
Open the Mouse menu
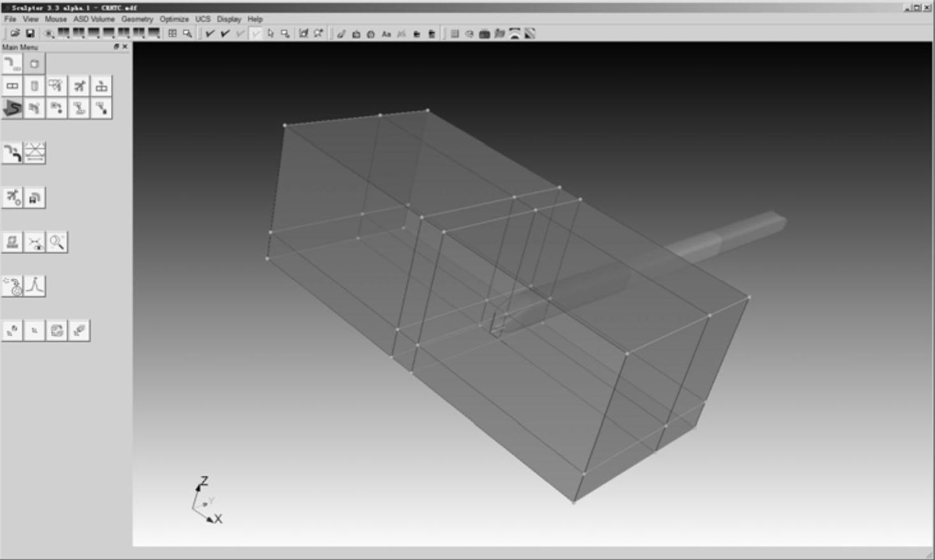55,19
